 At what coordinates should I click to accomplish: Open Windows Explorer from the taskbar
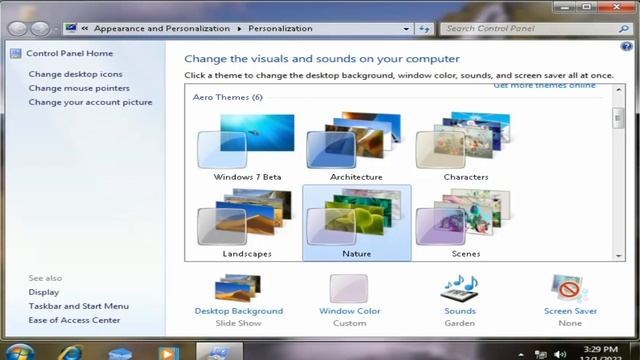pos(120,353)
